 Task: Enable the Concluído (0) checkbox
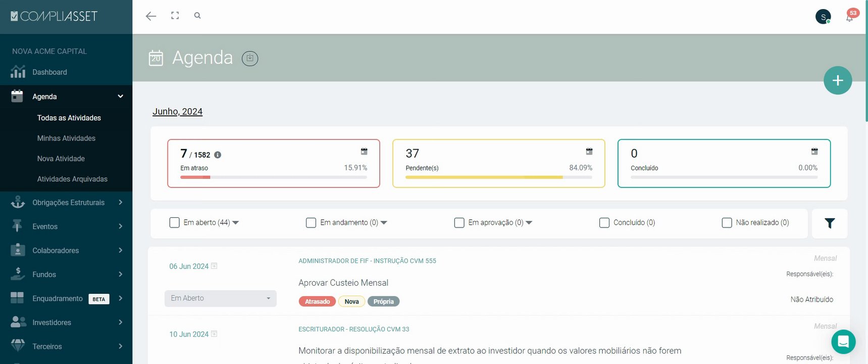[x=604, y=222]
